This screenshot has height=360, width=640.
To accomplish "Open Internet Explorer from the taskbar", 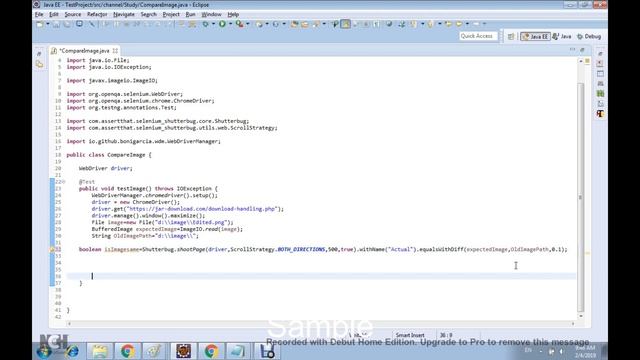I will (72, 351).
